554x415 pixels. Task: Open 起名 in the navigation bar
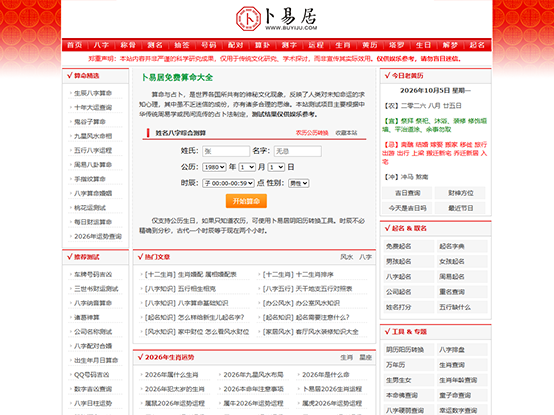tap(477, 45)
